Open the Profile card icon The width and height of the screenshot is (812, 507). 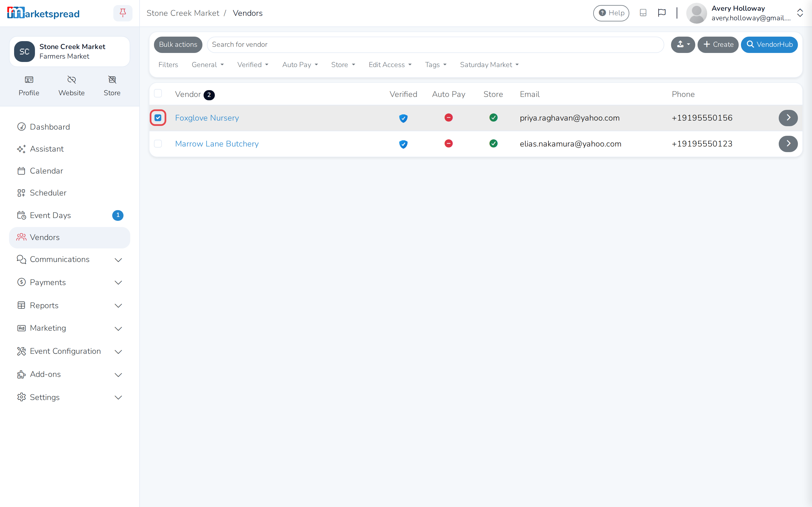point(29,80)
